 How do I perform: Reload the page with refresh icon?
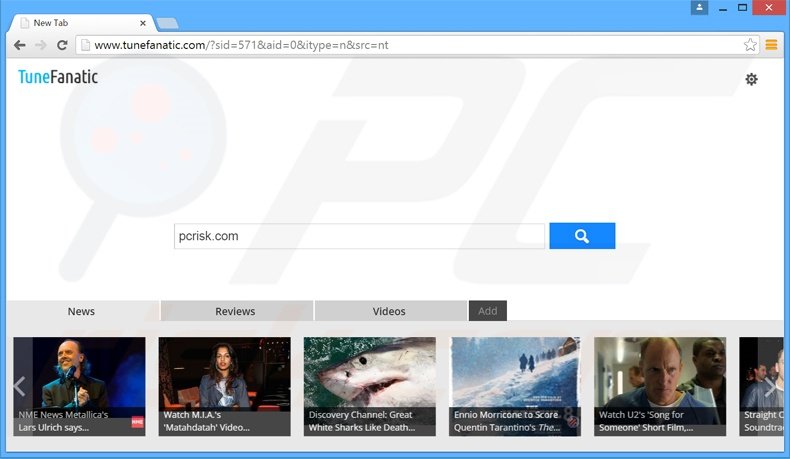(62, 45)
